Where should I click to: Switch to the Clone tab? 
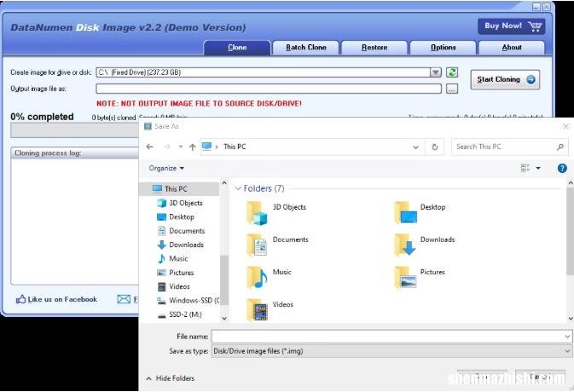tap(237, 48)
